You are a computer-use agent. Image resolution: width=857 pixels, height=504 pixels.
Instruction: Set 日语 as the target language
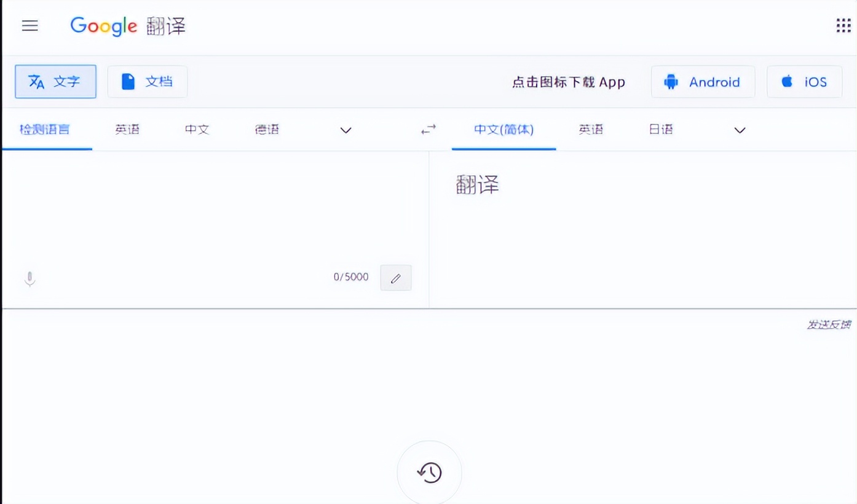click(x=661, y=130)
